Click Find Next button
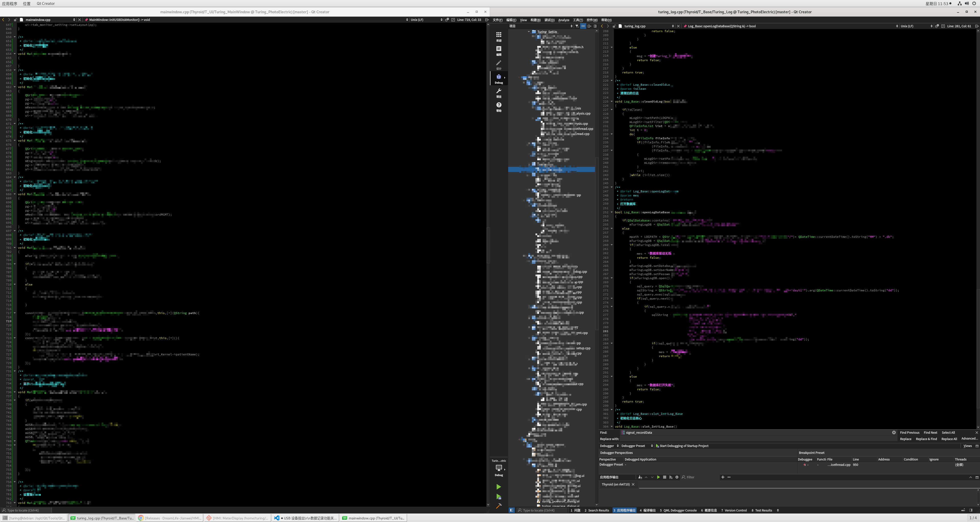980x522 pixels. point(930,432)
